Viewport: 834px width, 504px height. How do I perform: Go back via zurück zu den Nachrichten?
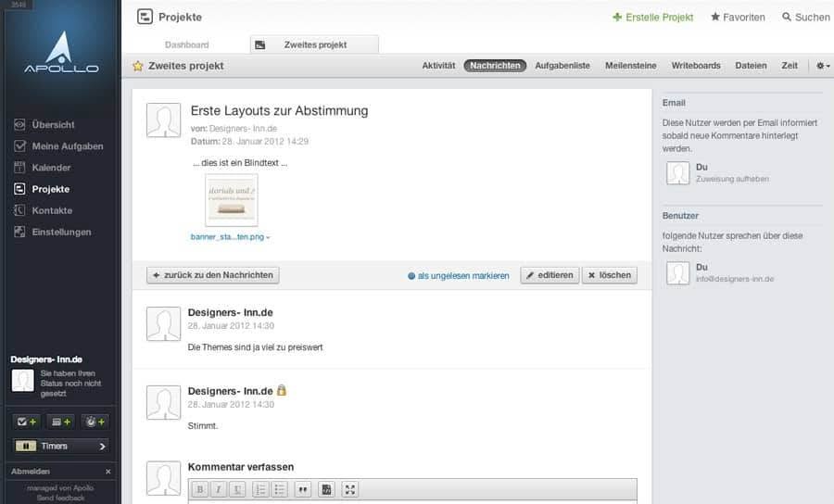[213, 275]
